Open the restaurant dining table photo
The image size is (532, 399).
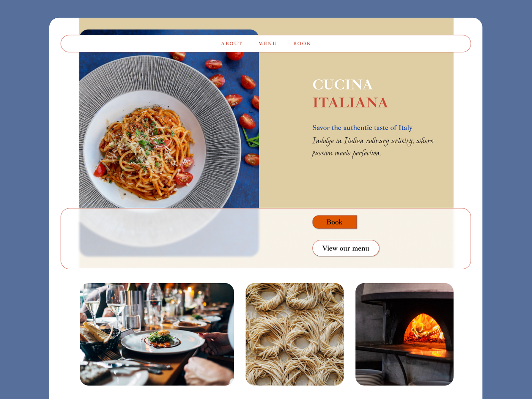157,334
